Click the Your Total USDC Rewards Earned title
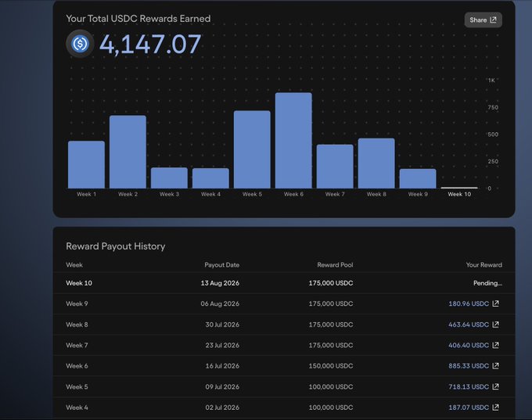Image resolution: width=532 pixels, height=420 pixels. pos(138,19)
